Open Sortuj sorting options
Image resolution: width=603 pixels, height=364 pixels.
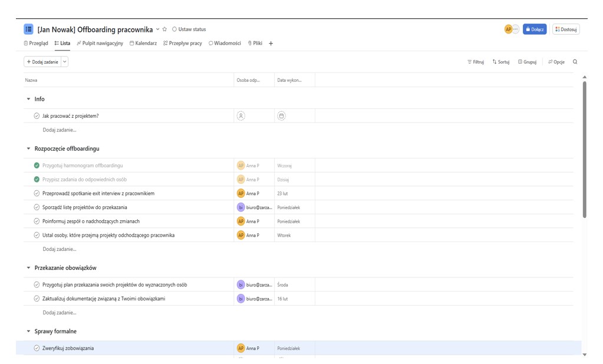tap(501, 62)
